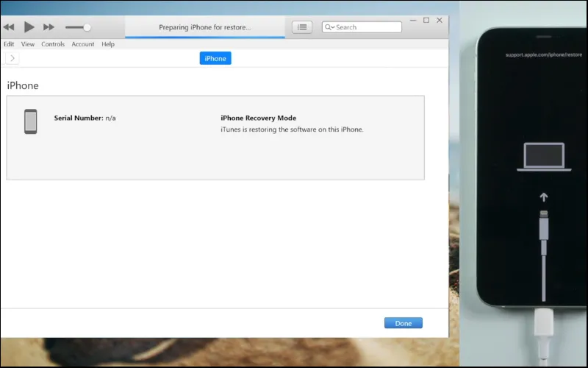
Task: Open the Help menu
Action: click(108, 44)
